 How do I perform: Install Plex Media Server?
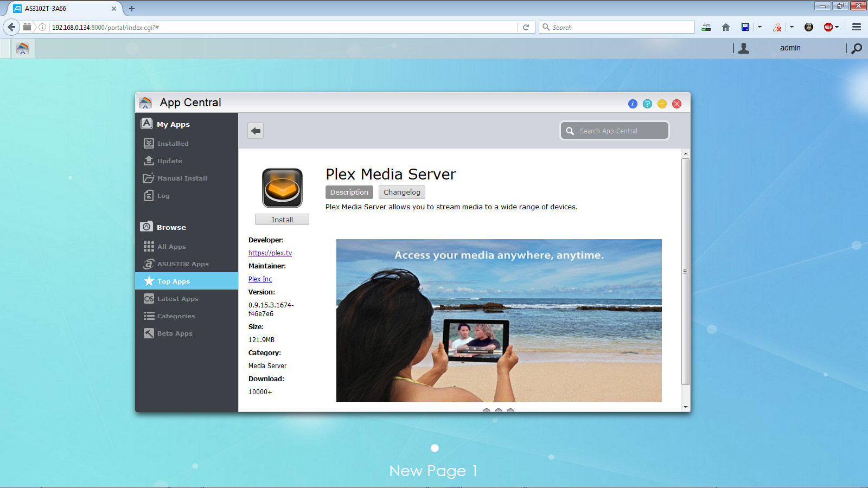point(282,220)
